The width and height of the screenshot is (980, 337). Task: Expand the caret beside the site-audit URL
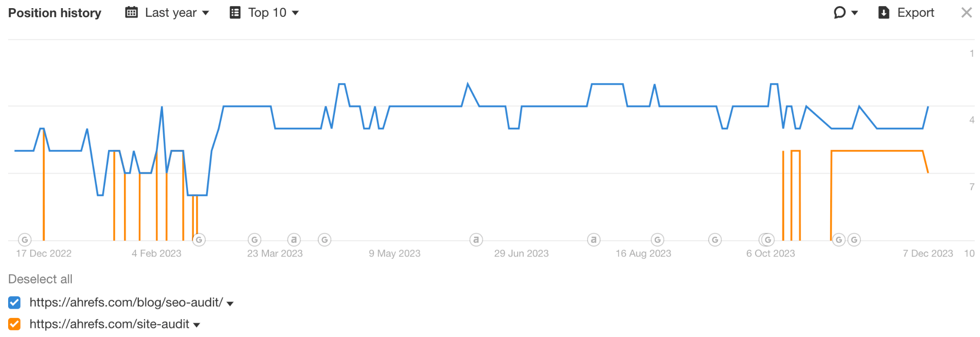(x=197, y=324)
